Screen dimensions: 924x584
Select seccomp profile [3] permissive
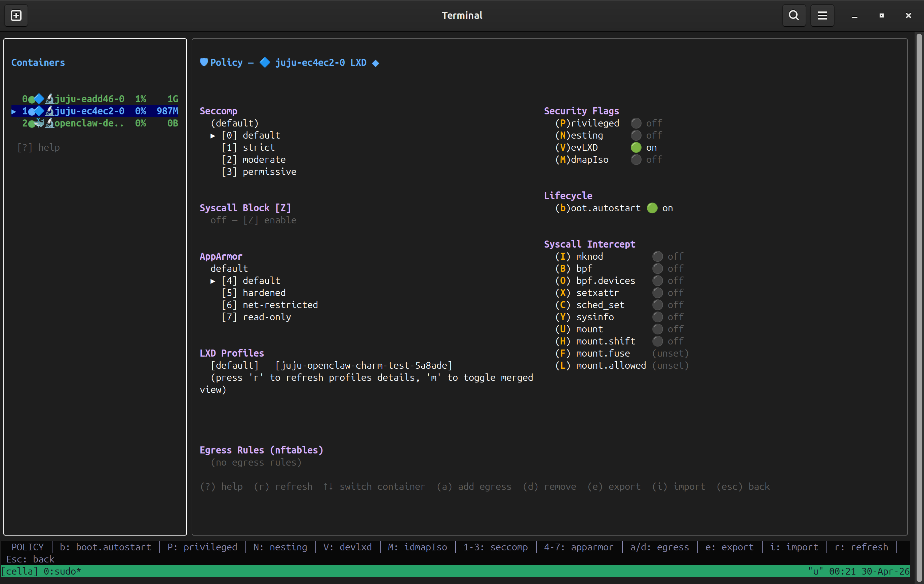pyautogui.click(x=259, y=172)
